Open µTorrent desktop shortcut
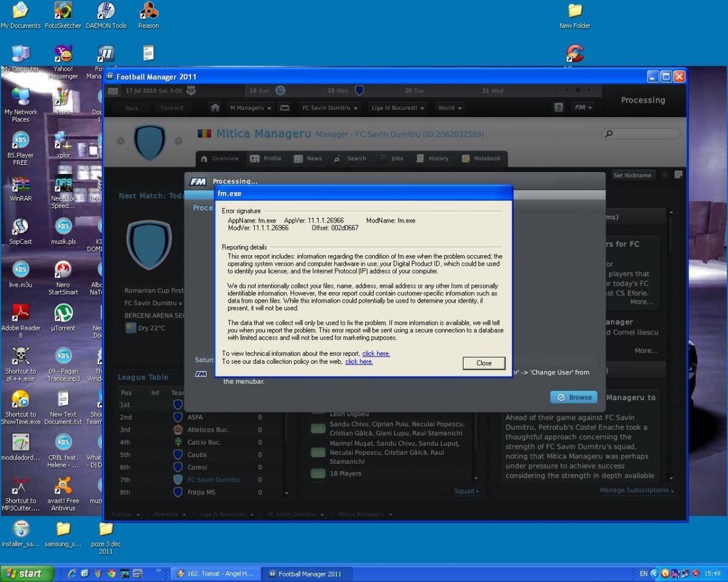This screenshot has height=582, width=728. click(x=63, y=318)
